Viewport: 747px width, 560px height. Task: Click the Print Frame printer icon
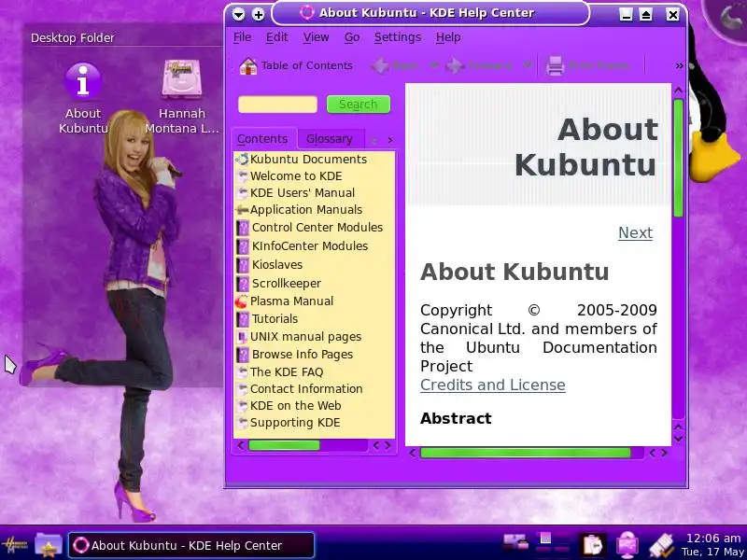(555, 65)
